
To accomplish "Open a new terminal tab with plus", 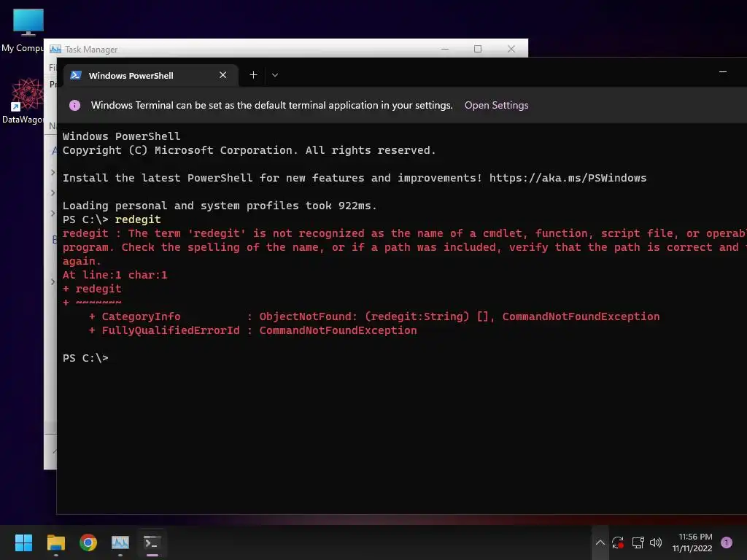I will click(253, 75).
